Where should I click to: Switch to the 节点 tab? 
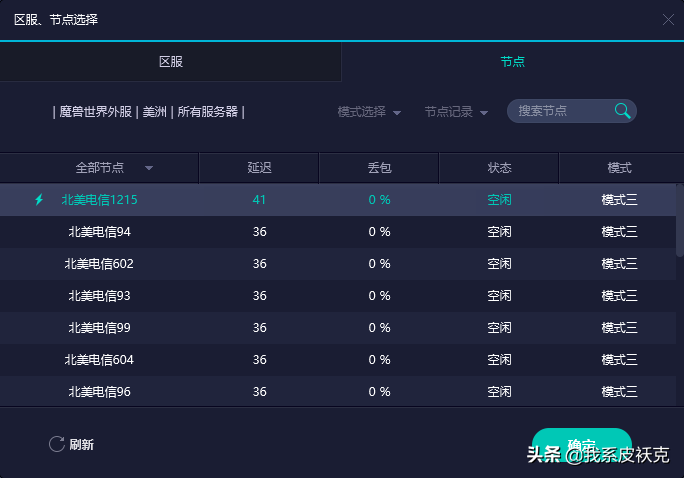coord(513,61)
